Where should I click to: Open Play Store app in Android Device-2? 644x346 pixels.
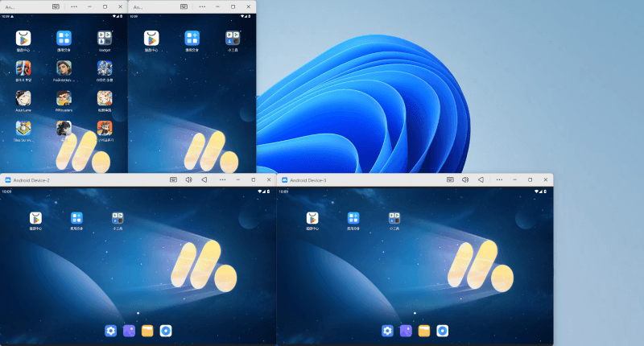tap(35, 218)
